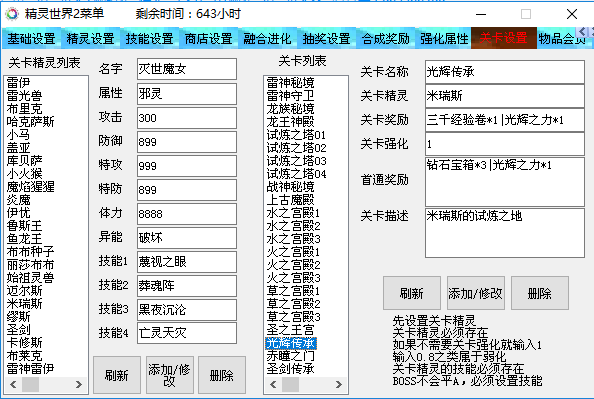Click the 技能3 field with 黑夜沉沦
Viewport: 594px width, 399px height.
[187, 310]
